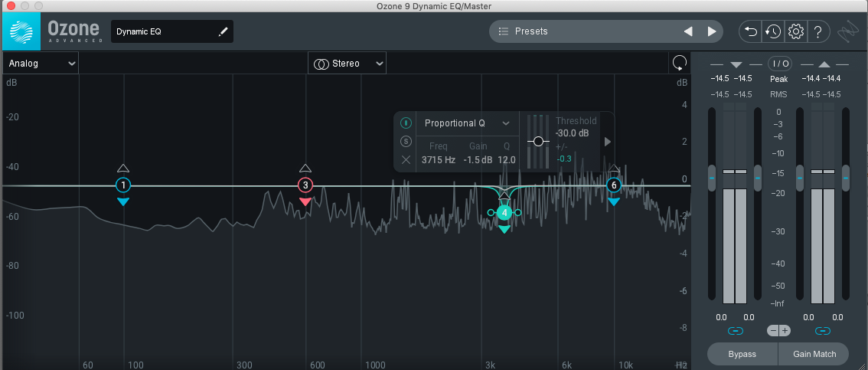Click the threshold slider handle
Image resolution: width=868 pixels, height=370 pixels.
tap(538, 142)
